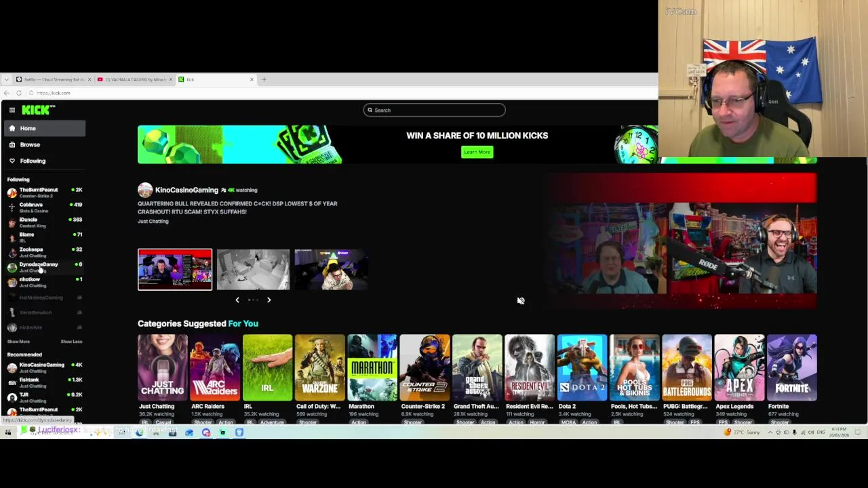Toggle the hamburger sidebar menu
Image resolution: width=868 pixels, height=488 pixels.
(x=12, y=110)
